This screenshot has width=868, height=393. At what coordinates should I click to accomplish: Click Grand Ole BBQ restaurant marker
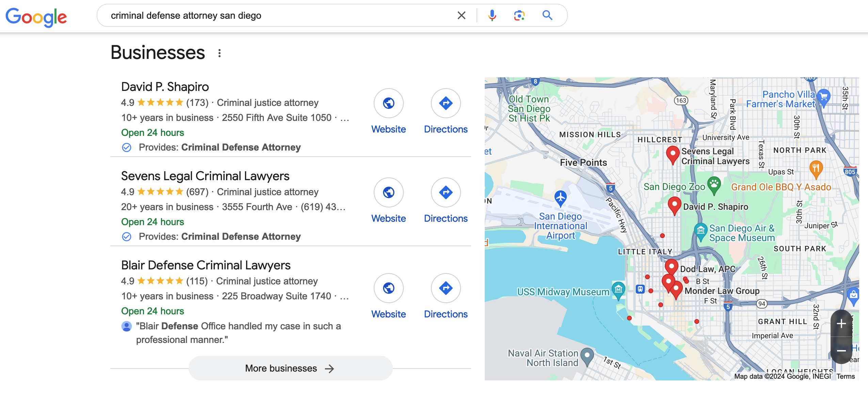coord(816,169)
